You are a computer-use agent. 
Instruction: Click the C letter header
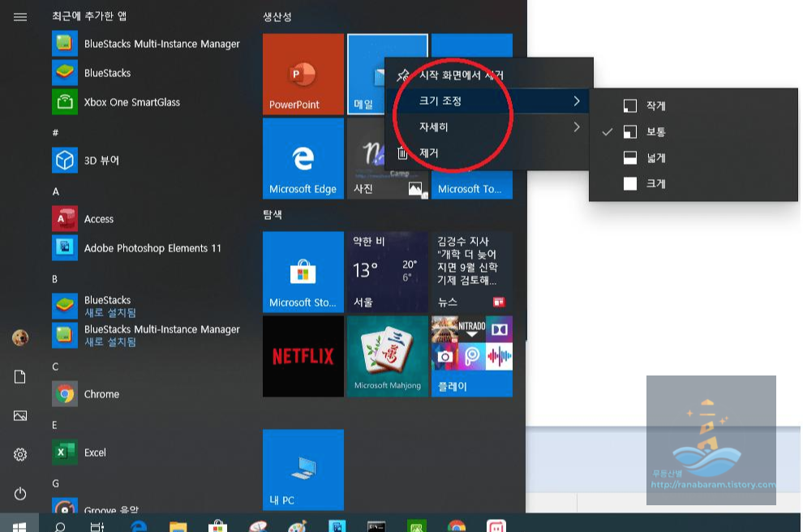click(x=55, y=367)
